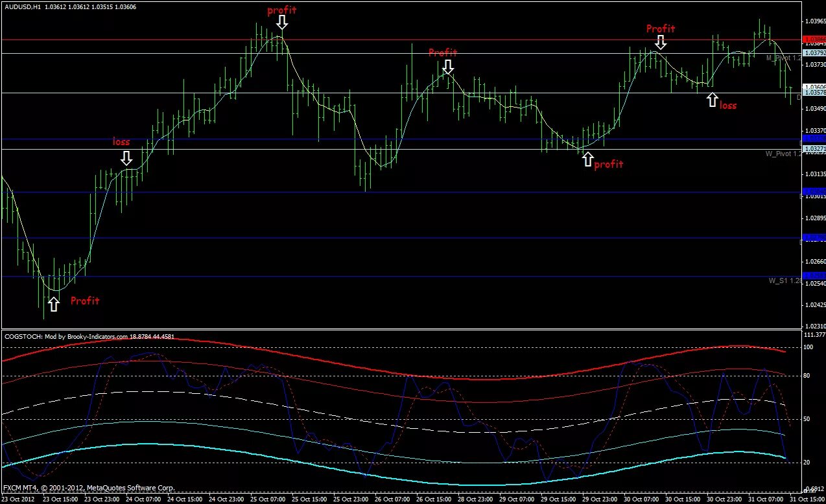The image size is (826, 504).
Task: Click price scale value 1.02540
Action: 814,284
